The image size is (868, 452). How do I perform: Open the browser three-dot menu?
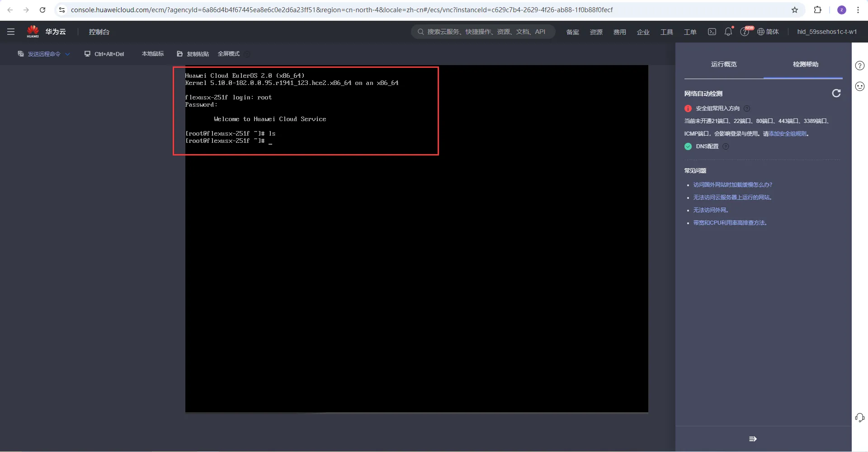pyautogui.click(x=858, y=10)
